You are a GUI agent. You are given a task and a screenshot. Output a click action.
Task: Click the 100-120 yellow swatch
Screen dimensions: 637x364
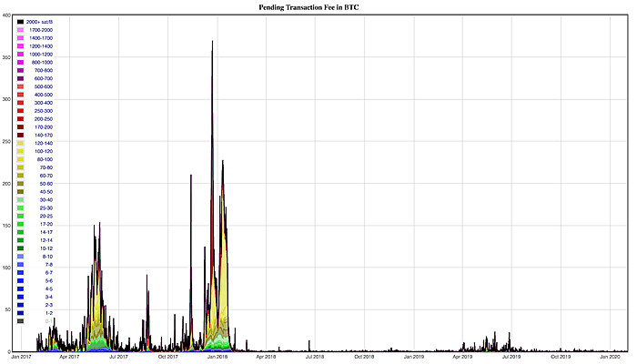[x=20, y=152]
